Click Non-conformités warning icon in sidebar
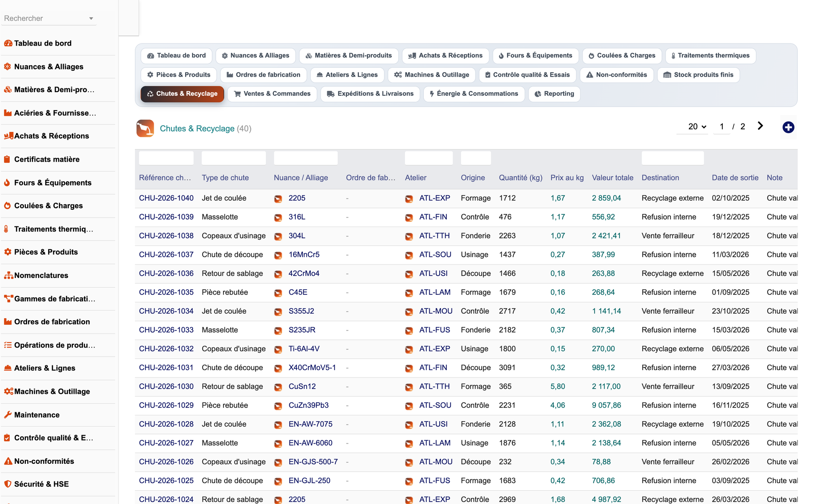Viewport: 815px width, 504px height. [x=8, y=461]
